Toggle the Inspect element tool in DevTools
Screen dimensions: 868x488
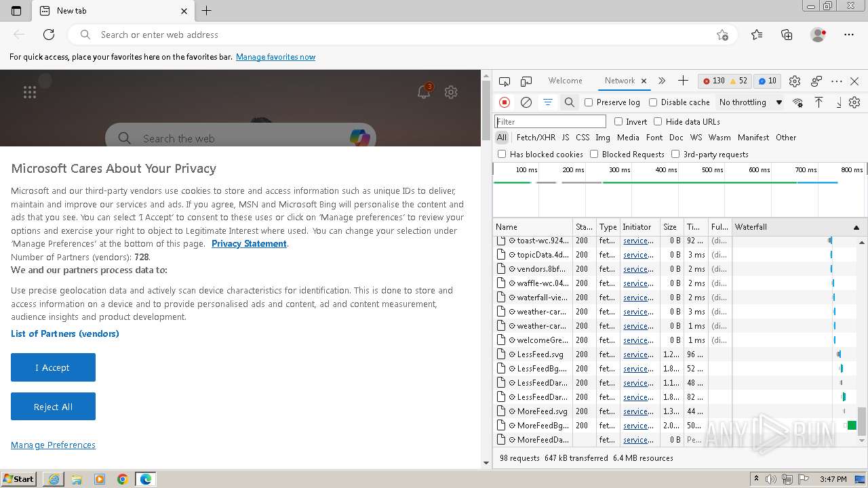505,81
